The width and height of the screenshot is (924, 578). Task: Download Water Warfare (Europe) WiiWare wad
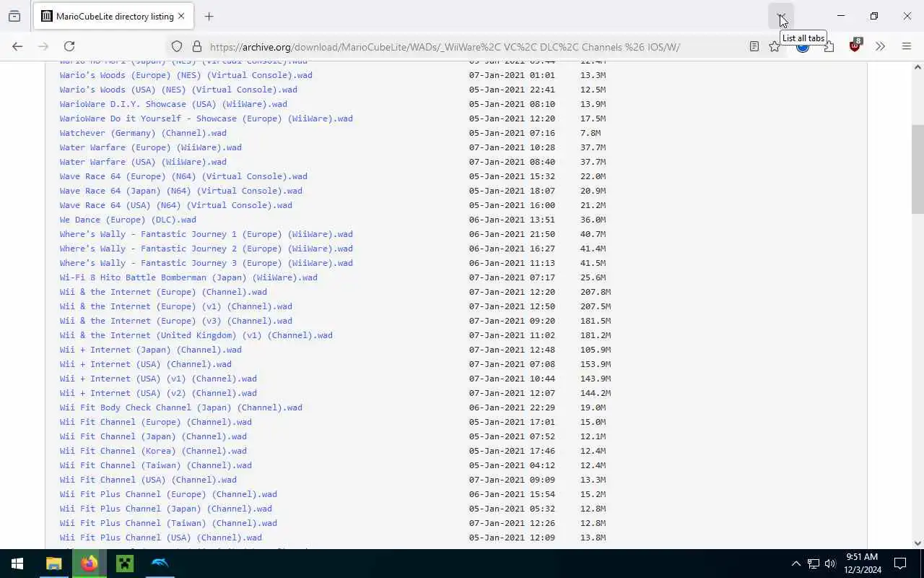tap(151, 147)
